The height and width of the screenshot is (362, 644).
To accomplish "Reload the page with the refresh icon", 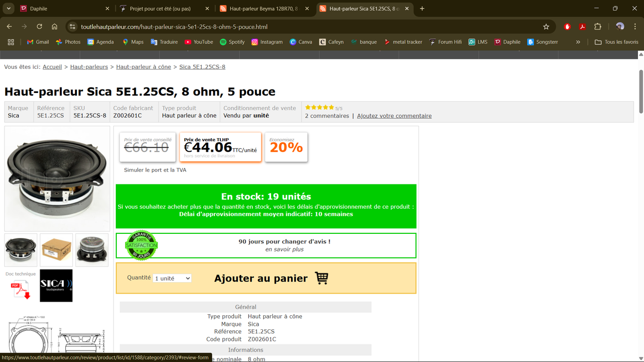I will [39, 27].
